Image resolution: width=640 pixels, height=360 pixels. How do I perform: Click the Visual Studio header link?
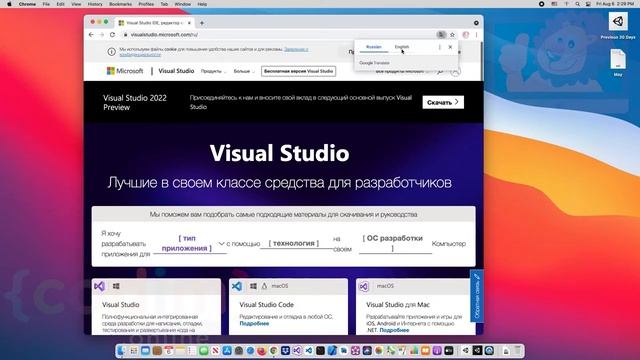(x=176, y=71)
